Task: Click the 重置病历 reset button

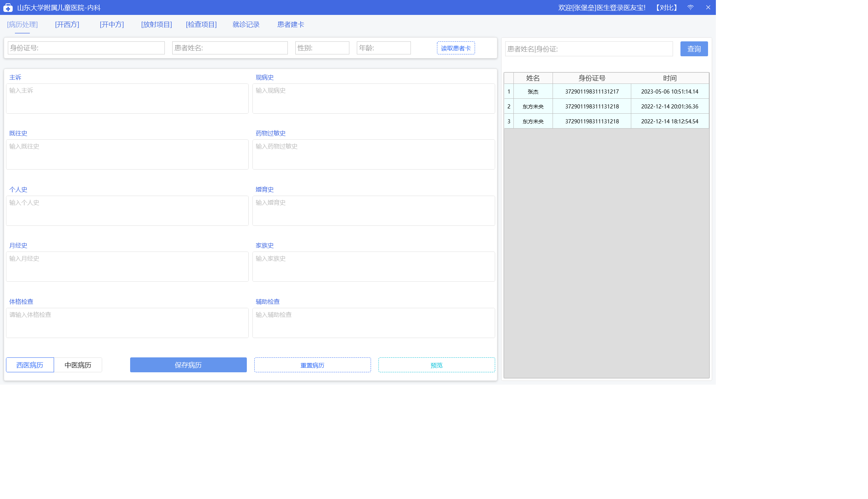Action: (312, 365)
